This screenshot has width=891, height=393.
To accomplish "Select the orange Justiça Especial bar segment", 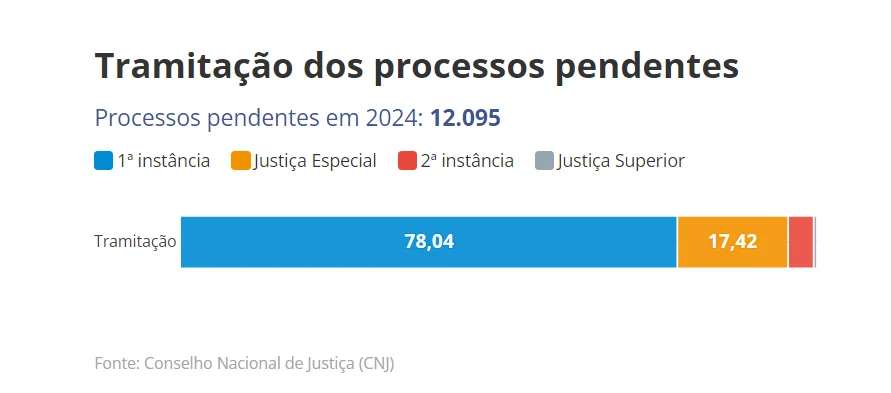I will click(x=732, y=242).
